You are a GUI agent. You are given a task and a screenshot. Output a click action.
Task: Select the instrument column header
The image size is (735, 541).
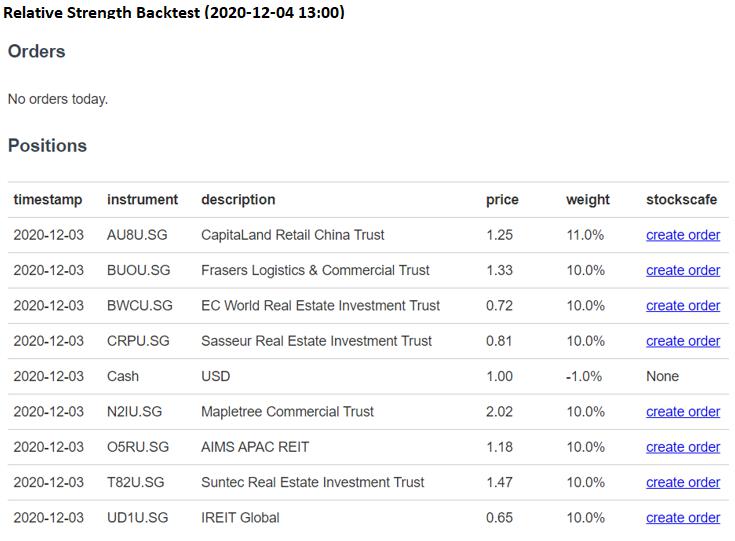(x=142, y=200)
